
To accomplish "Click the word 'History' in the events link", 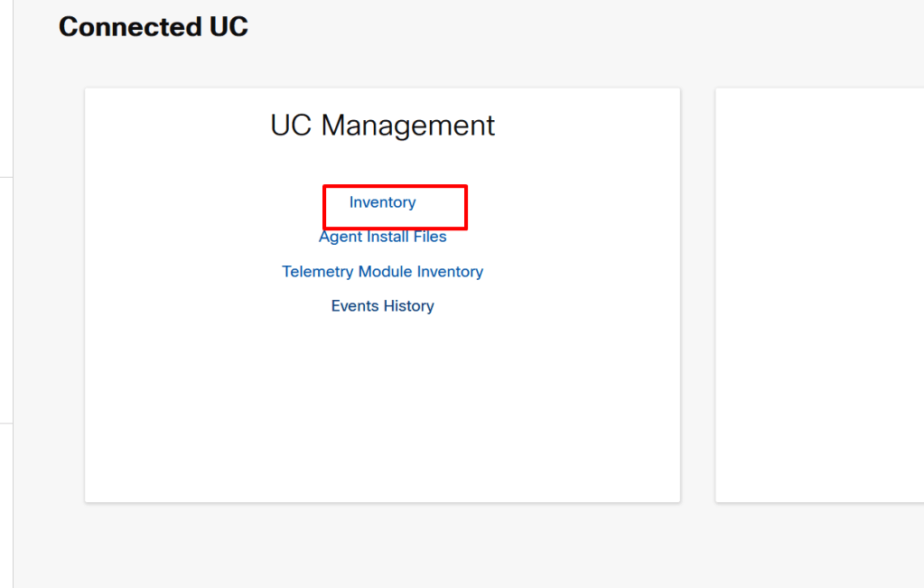I will click(408, 305).
